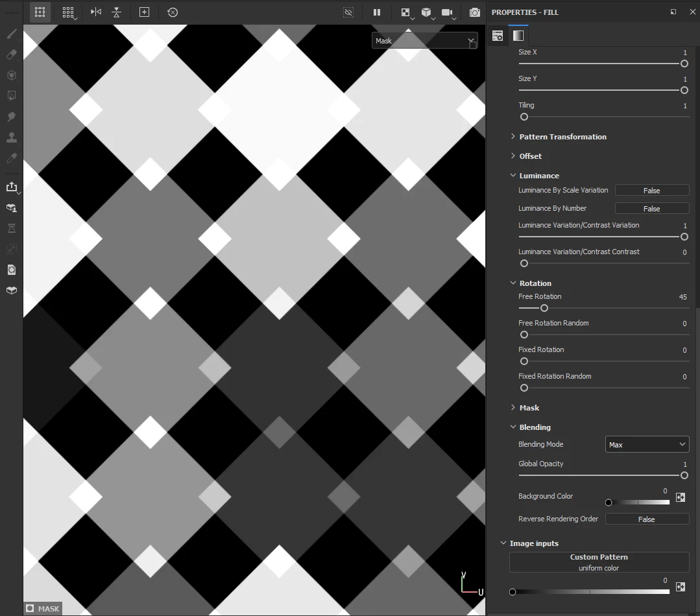
Task: Click the Tiling slider handle
Action: point(524,117)
